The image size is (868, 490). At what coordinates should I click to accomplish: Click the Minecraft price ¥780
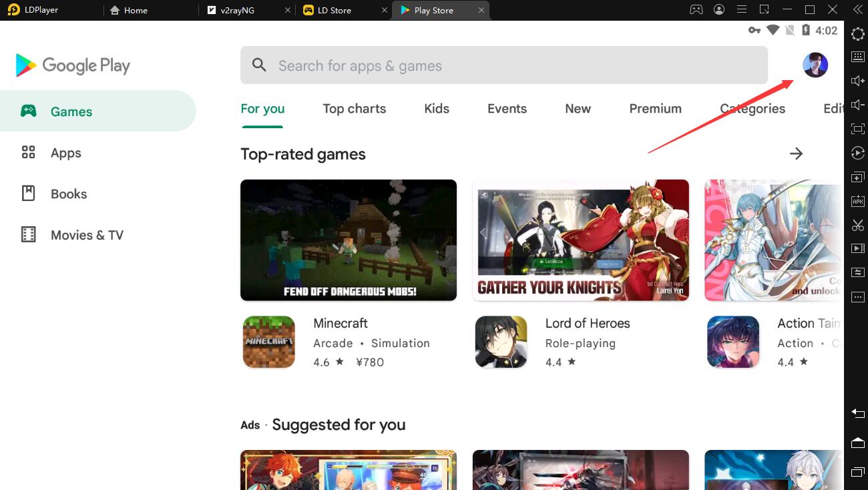coord(370,362)
